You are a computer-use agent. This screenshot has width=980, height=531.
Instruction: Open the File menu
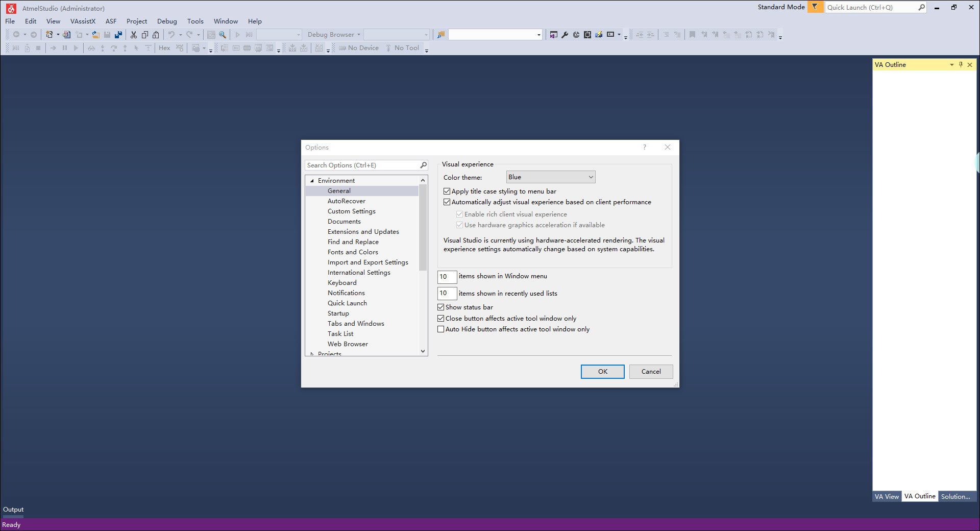10,21
